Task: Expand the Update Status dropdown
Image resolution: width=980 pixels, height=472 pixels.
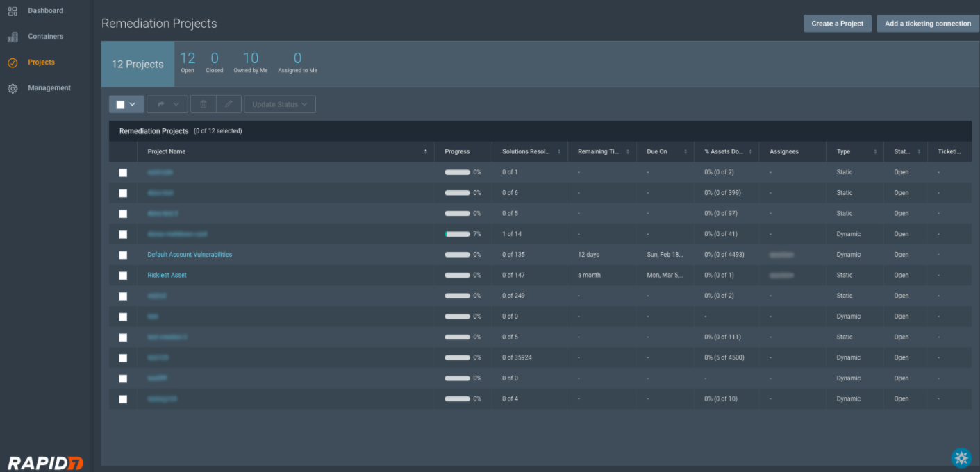Action: pos(280,104)
